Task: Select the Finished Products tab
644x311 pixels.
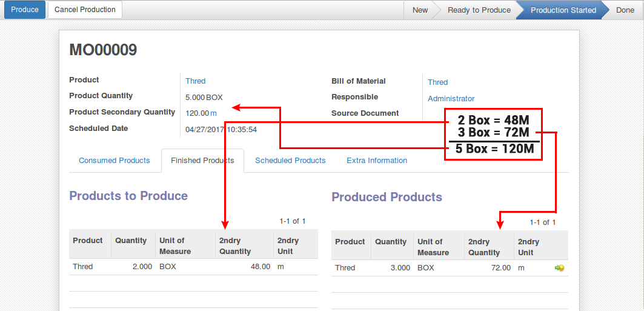Action: pos(202,161)
